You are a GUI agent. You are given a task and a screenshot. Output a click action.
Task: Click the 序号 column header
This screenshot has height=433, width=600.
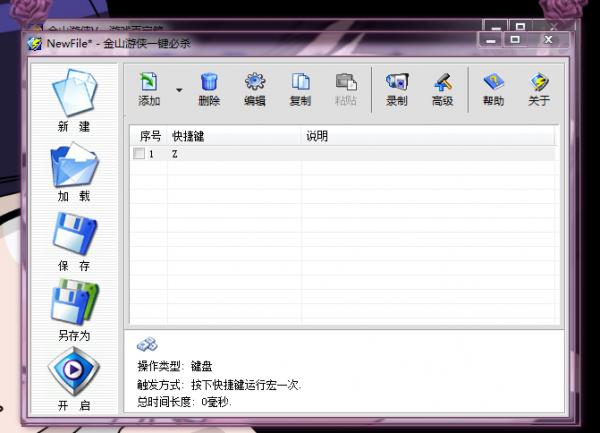(149, 136)
